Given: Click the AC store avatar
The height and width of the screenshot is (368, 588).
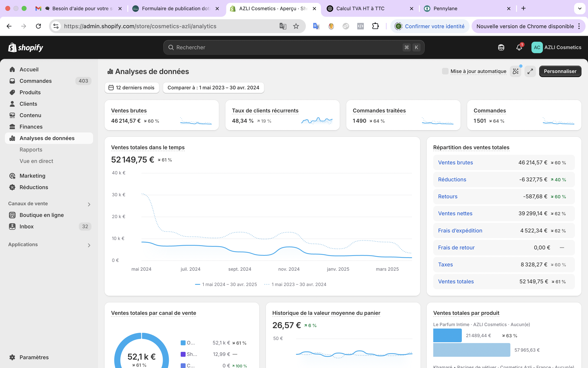Looking at the screenshot, I should 537,47.
